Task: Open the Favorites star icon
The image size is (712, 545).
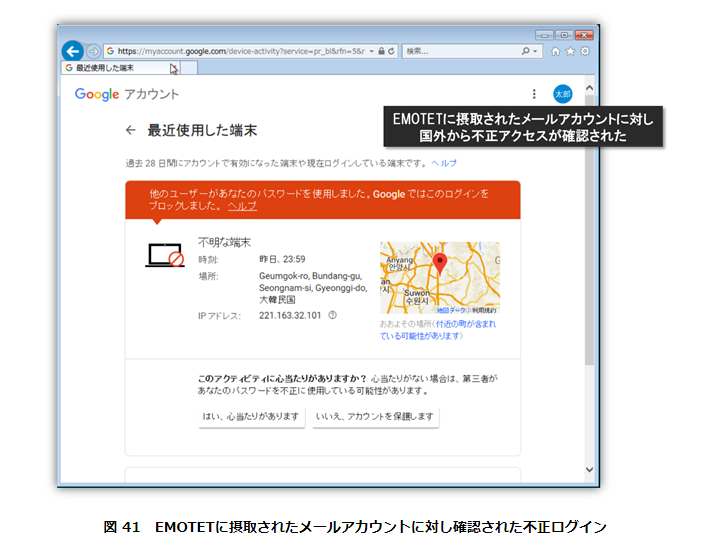Action: [x=570, y=50]
